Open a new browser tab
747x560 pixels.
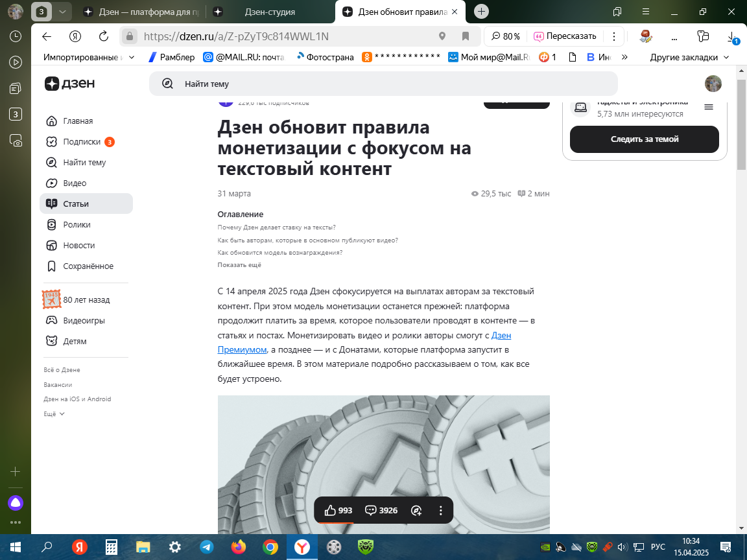482,12
